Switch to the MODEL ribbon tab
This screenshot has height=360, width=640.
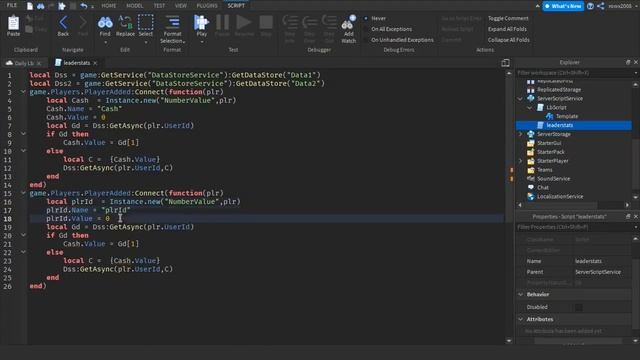click(x=134, y=6)
